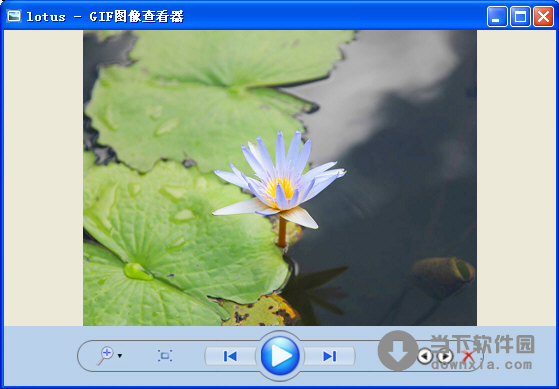Maximize the GIF viewer window
The width and height of the screenshot is (559, 389).
point(520,16)
